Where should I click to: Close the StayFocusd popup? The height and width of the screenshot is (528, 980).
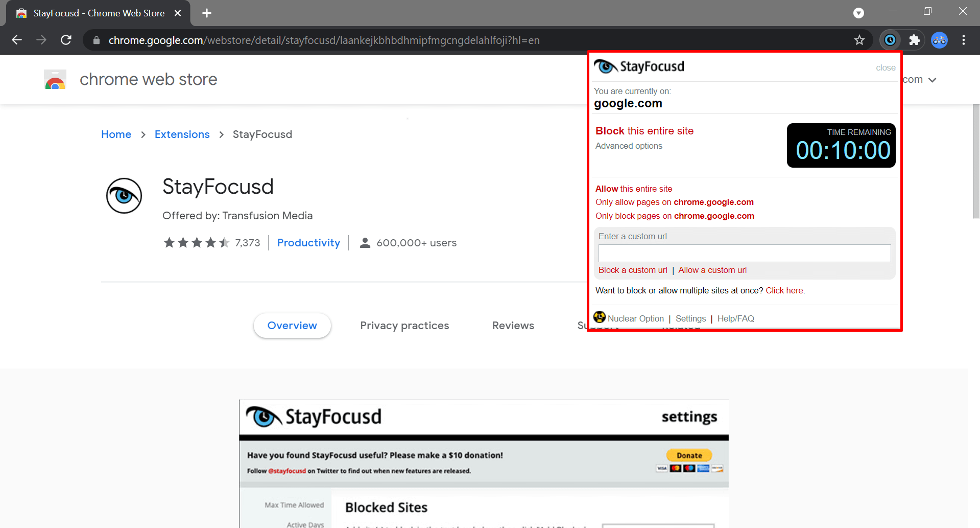[886, 67]
